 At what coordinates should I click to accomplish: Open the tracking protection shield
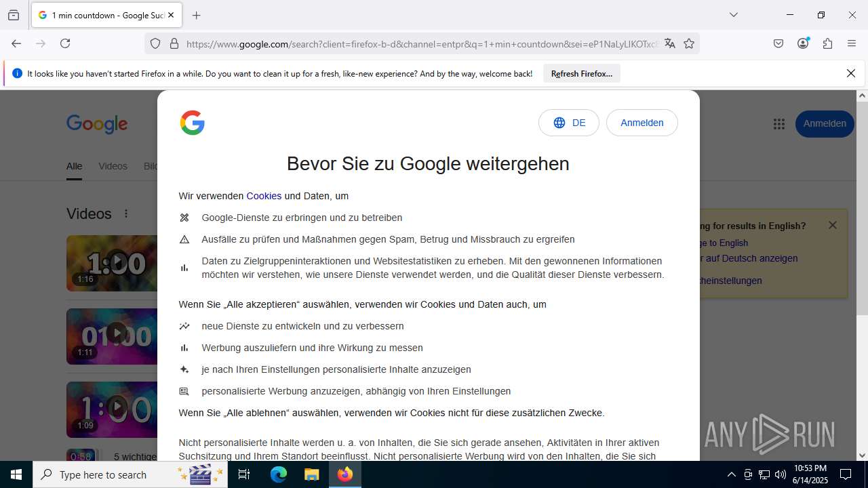155,43
